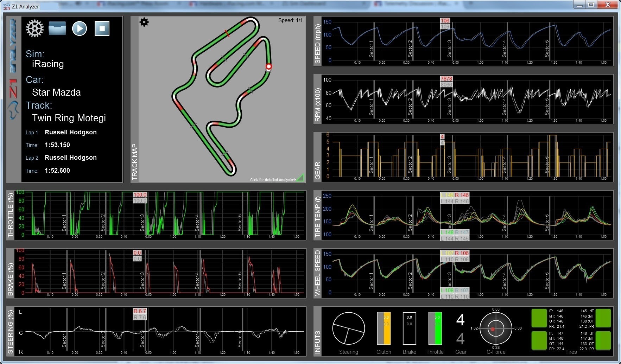Click the steering wheel input indicator
Viewport: 621px width, 364px height.
pos(348,328)
